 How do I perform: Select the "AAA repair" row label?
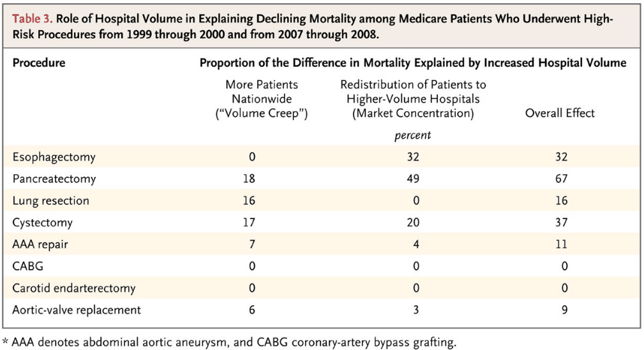[40, 245]
